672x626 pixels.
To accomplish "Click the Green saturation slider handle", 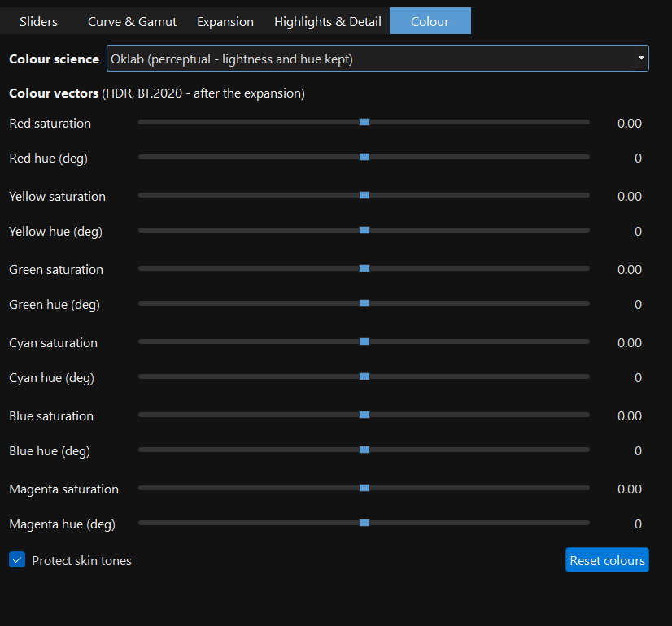I will [364, 268].
